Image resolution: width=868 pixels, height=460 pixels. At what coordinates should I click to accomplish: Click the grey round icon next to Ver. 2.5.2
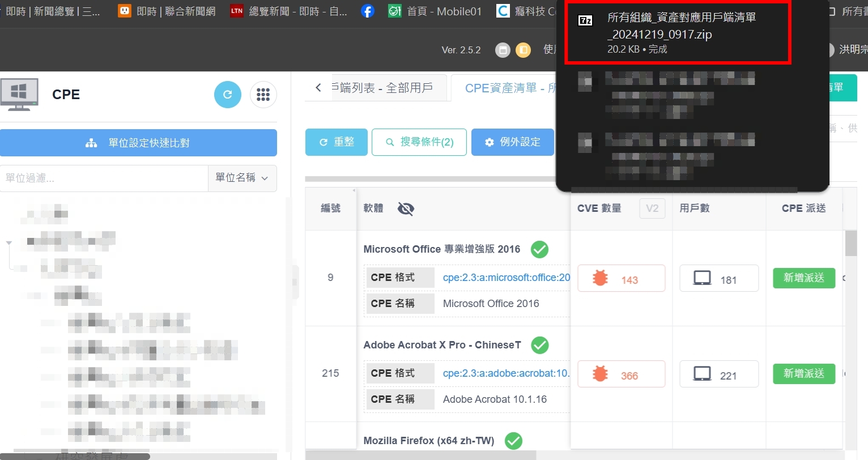click(x=503, y=50)
